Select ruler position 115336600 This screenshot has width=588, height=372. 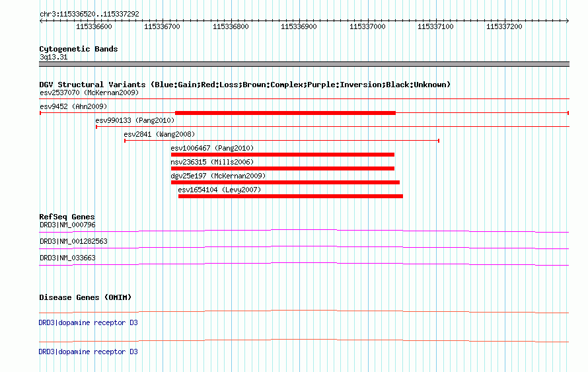94,26
